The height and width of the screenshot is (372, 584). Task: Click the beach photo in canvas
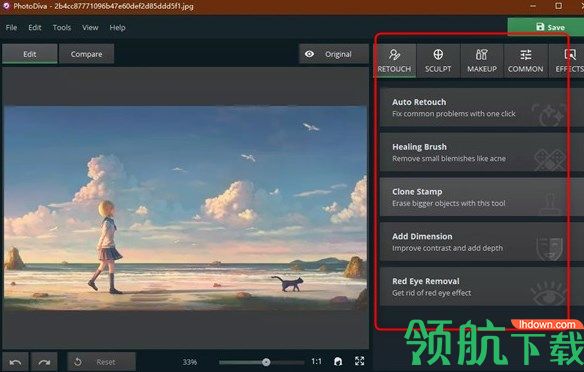[x=185, y=208]
